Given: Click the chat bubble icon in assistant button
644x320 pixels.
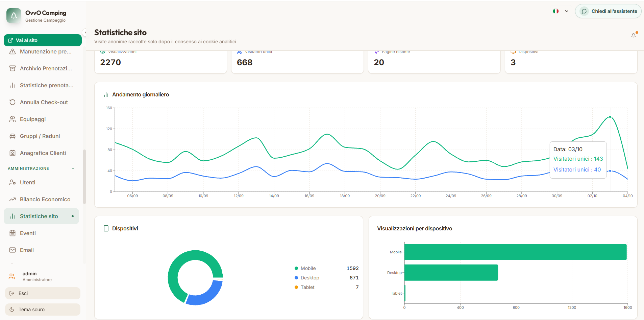Looking at the screenshot, I should (584, 11).
